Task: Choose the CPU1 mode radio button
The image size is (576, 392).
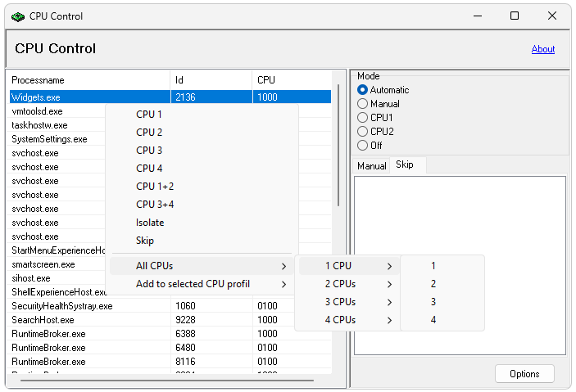Action: pyautogui.click(x=363, y=118)
